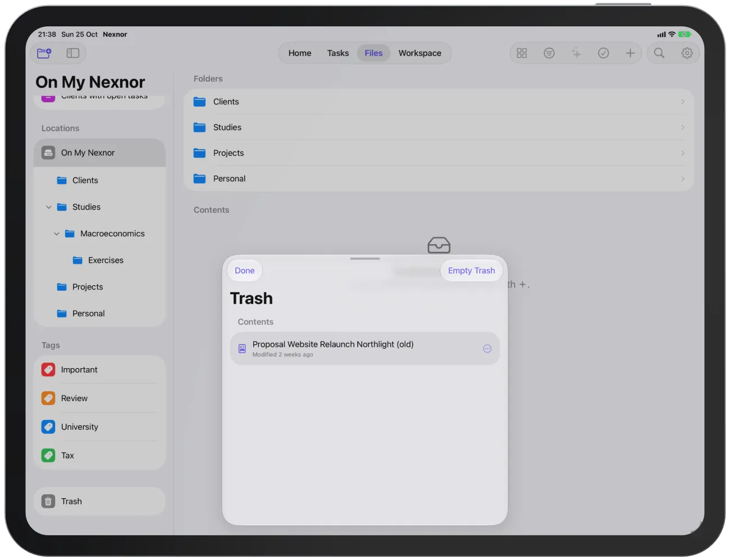Open the more options ellipsis for Proposal Website Relaunch
The image size is (730, 560).
pos(487,349)
